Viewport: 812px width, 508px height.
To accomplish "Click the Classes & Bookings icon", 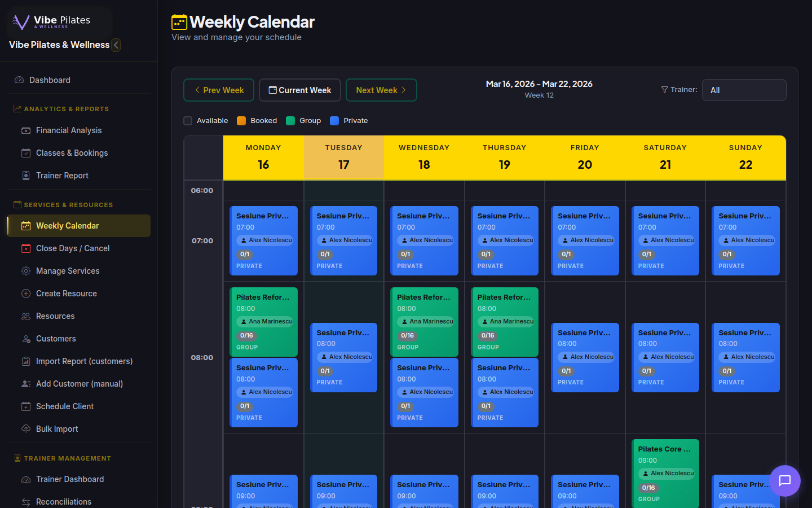I will pos(26,153).
